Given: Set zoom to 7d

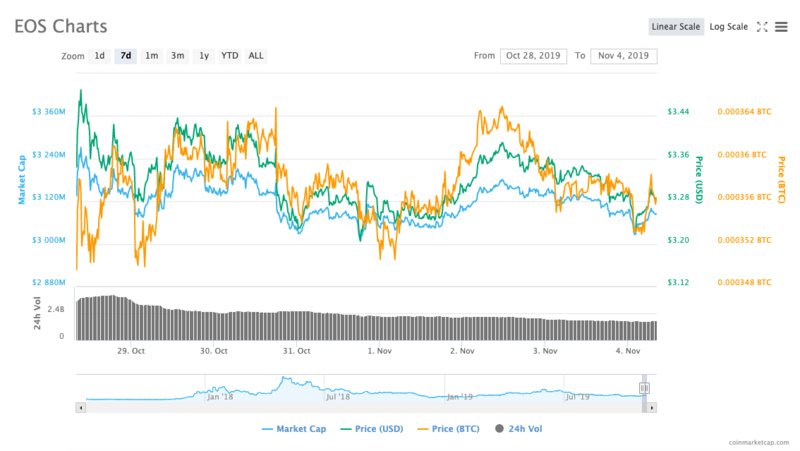Looking at the screenshot, I should click(x=126, y=56).
